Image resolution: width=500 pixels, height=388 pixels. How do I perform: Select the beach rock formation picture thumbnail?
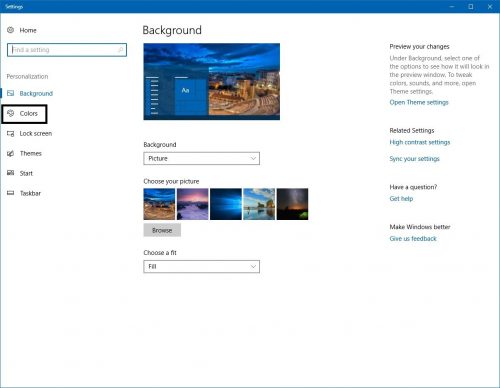point(259,204)
